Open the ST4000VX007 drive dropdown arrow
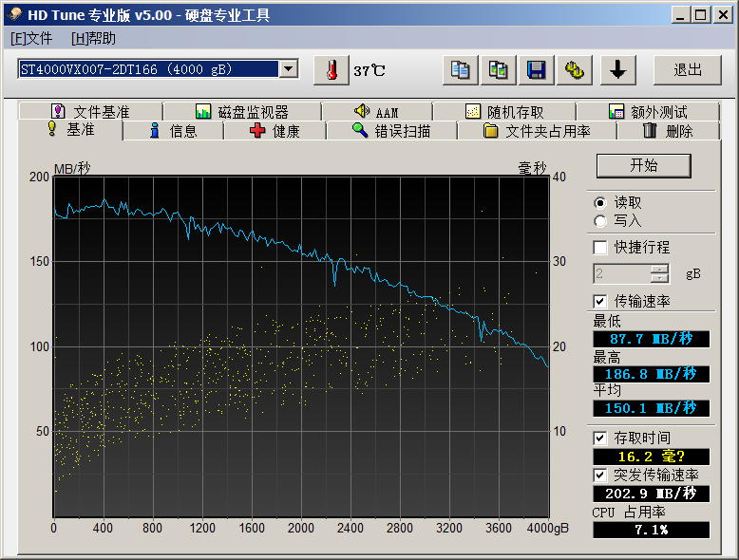The image size is (739, 560). 289,69
